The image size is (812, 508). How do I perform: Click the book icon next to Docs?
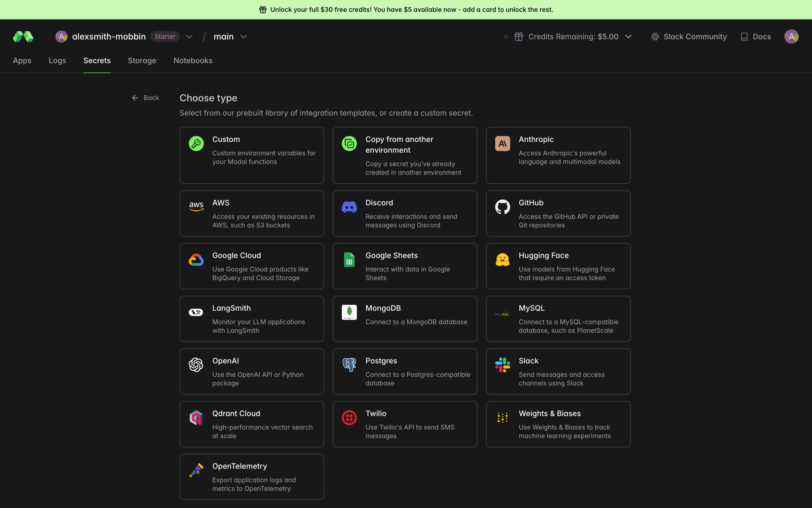[744, 37]
